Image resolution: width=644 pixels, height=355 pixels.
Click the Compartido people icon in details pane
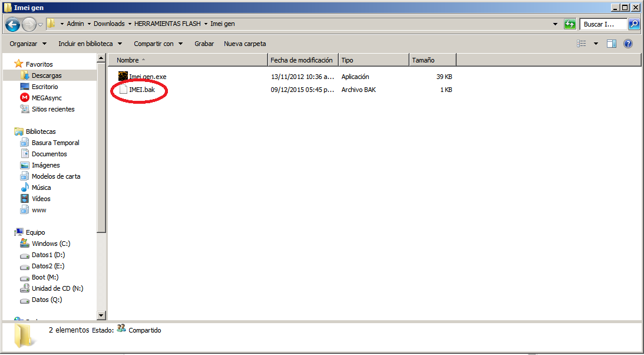coord(121,328)
